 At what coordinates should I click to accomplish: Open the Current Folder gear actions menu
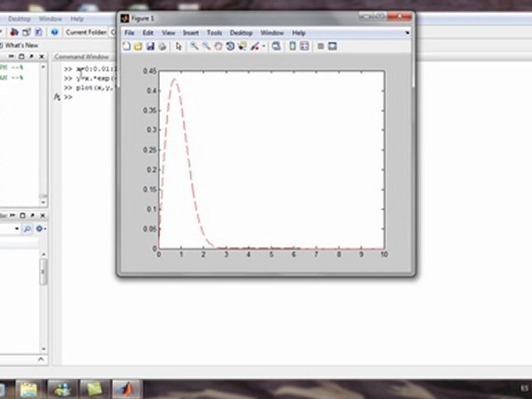pyautogui.click(x=40, y=229)
